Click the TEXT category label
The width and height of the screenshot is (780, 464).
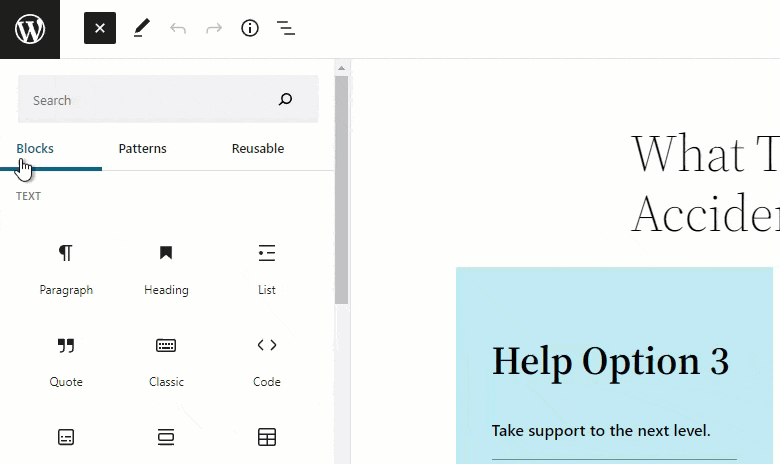[28, 196]
